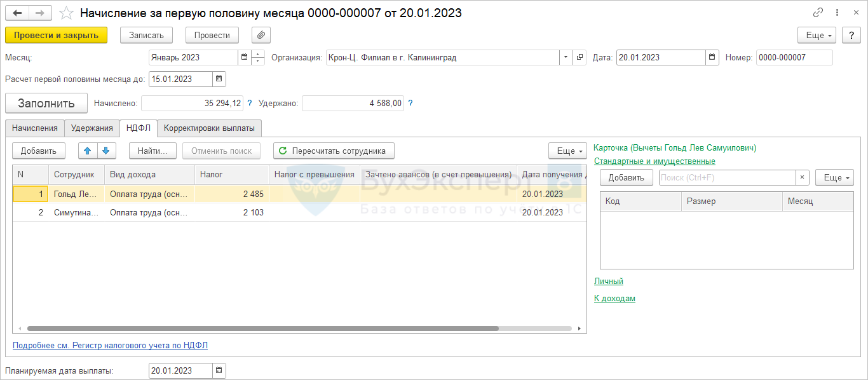Open calendar for the Дата field
This screenshot has height=380, width=868.
[712, 57]
